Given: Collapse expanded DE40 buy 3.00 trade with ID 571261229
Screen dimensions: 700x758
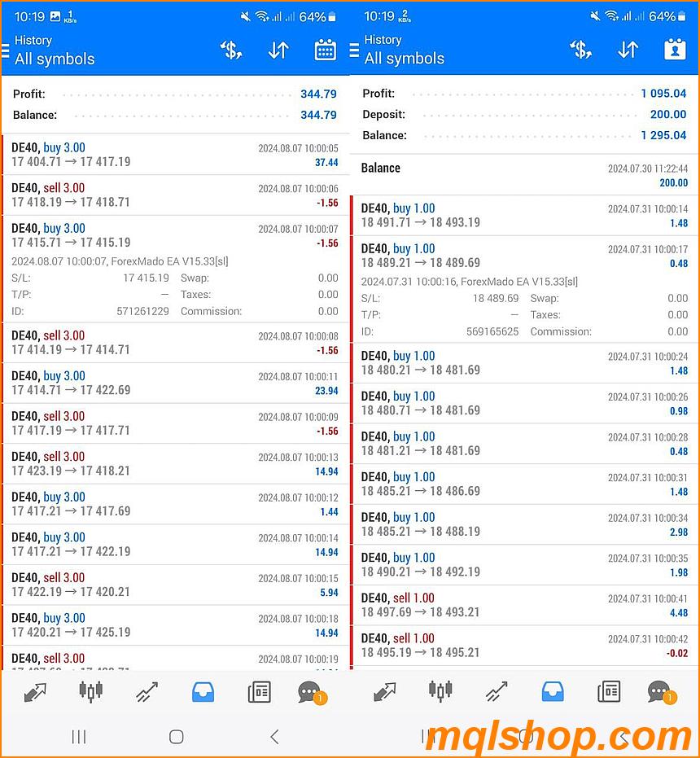Looking at the screenshot, I should coord(175,235).
